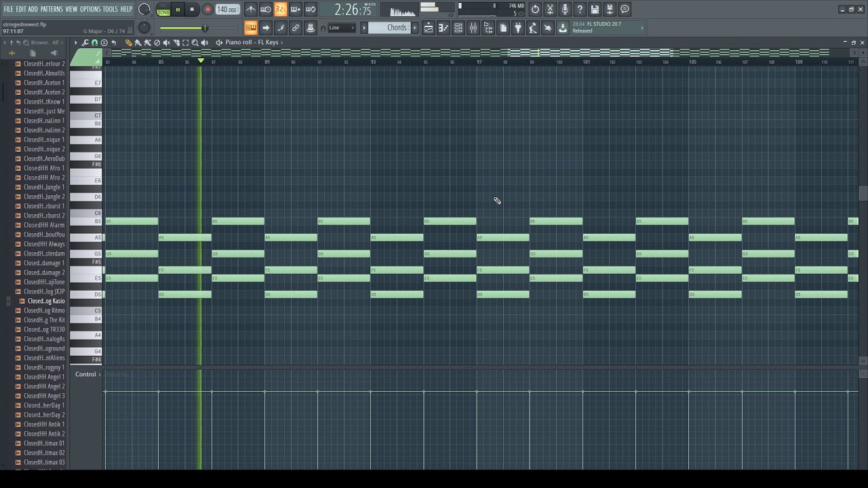Open the channel rack icon
This screenshot has height=488, width=868.
(x=458, y=28)
